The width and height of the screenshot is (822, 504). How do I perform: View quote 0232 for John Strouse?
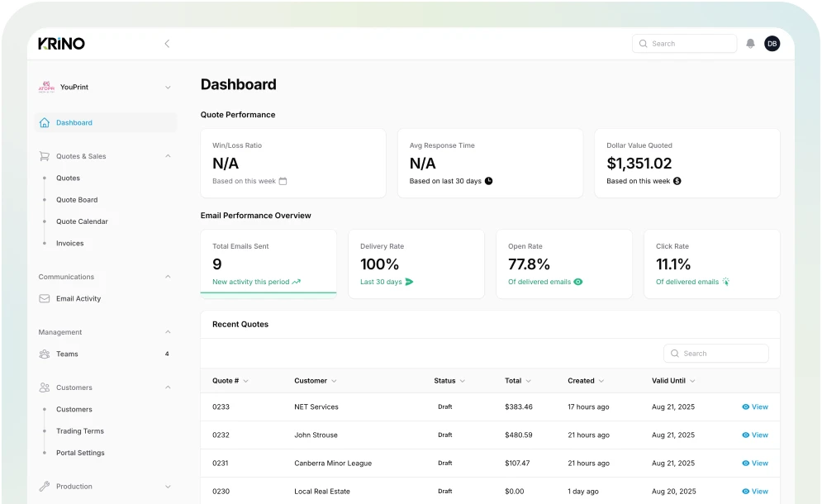coord(755,435)
